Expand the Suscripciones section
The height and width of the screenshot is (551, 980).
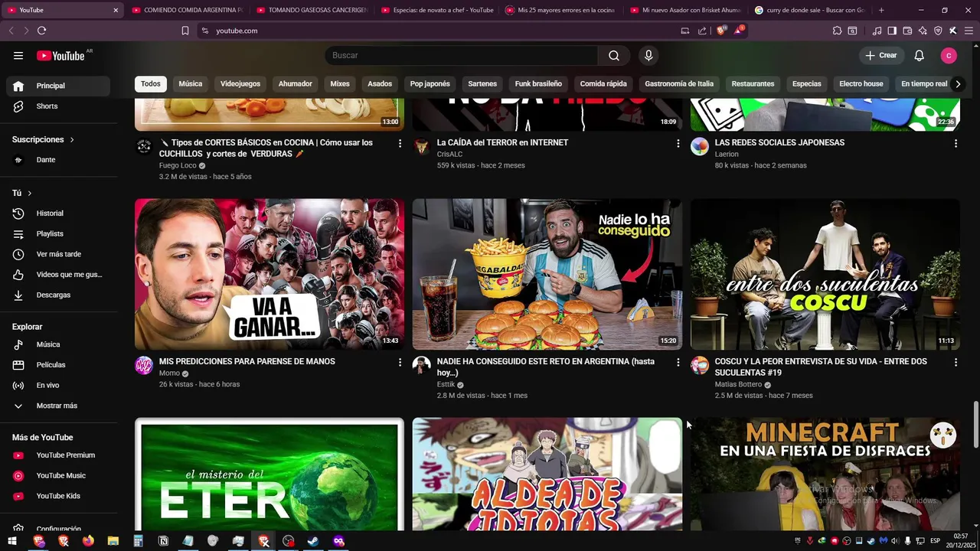43,139
